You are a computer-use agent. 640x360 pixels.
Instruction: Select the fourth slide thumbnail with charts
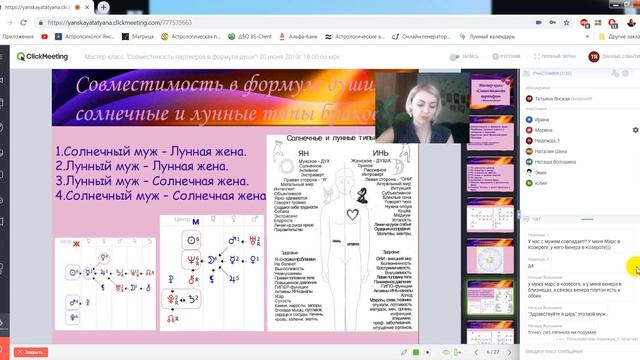490,215
